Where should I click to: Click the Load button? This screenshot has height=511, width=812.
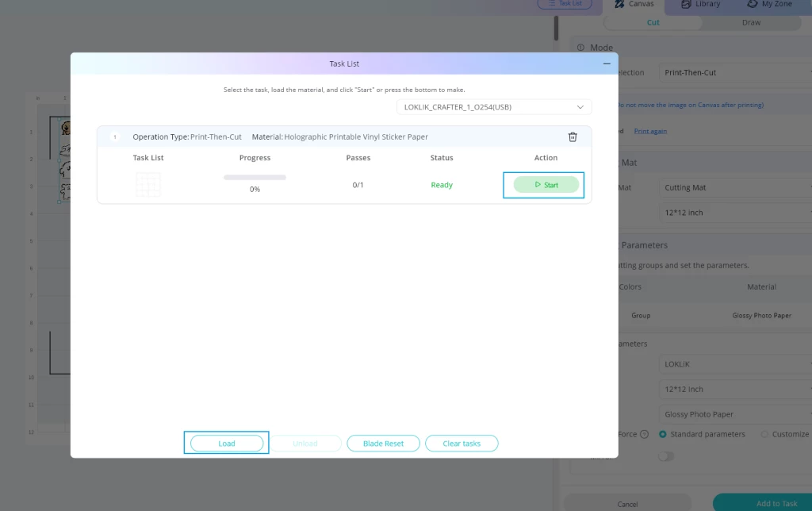(x=227, y=443)
